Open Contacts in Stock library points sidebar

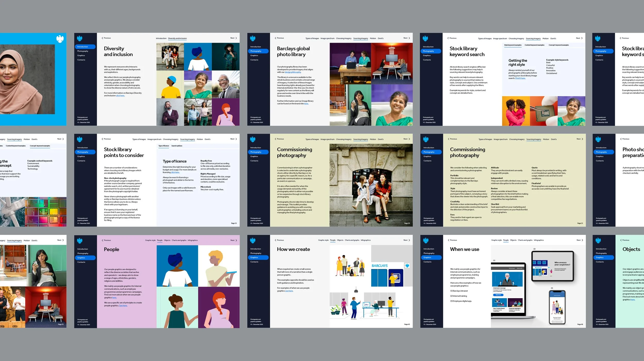81,161
